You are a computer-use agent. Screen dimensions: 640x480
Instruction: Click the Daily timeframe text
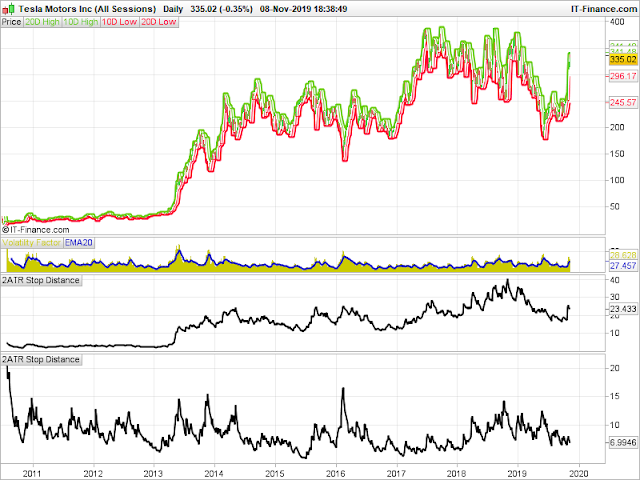click(173, 9)
